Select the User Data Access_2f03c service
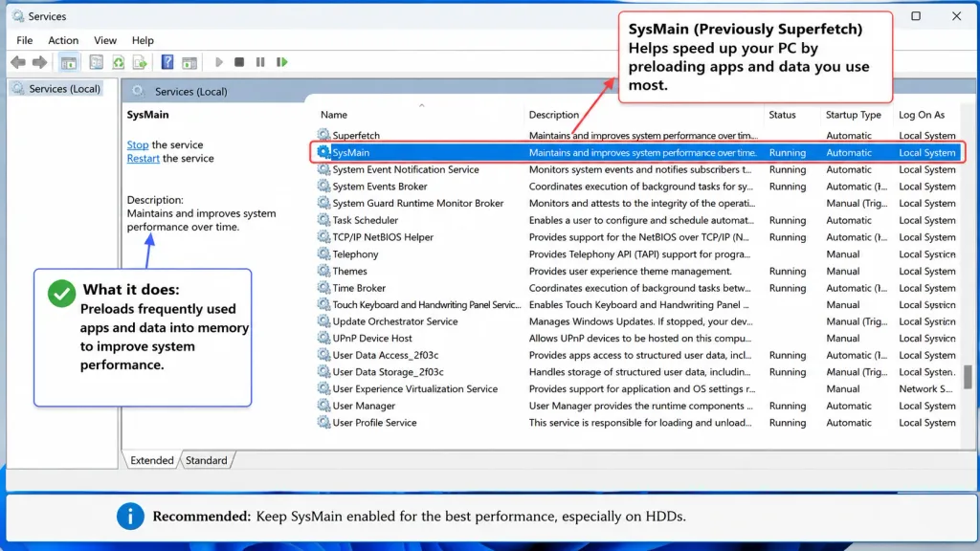Image resolution: width=980 pixels, height=551 pixels. (385, 355)
